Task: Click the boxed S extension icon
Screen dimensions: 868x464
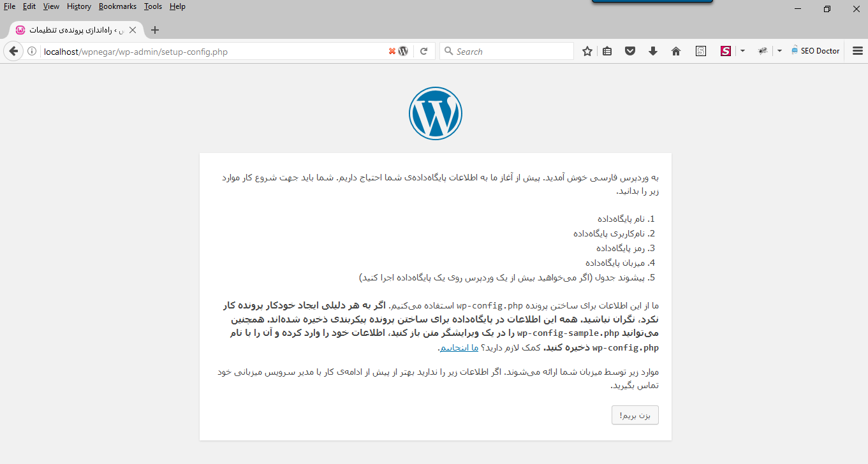Action: pos(701,52)
